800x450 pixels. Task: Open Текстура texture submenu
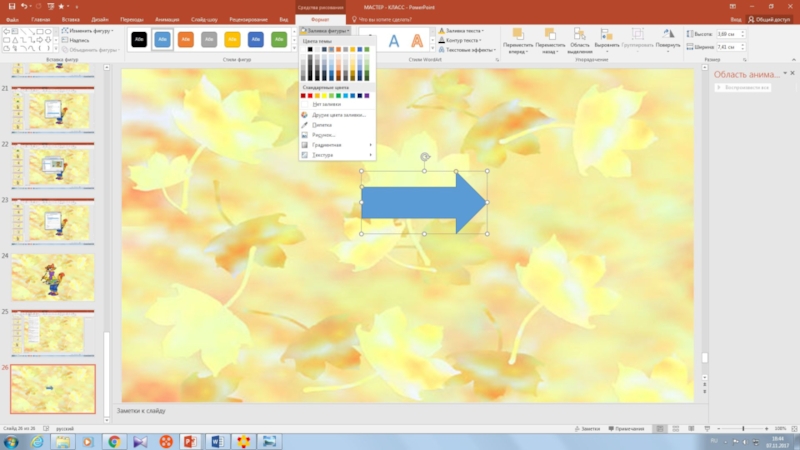[337, 155]
